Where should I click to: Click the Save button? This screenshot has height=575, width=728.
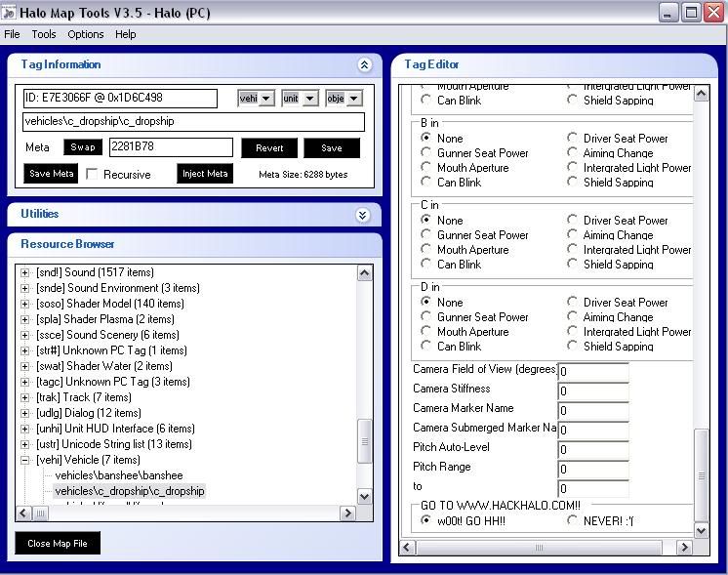[x=332, y=148]
